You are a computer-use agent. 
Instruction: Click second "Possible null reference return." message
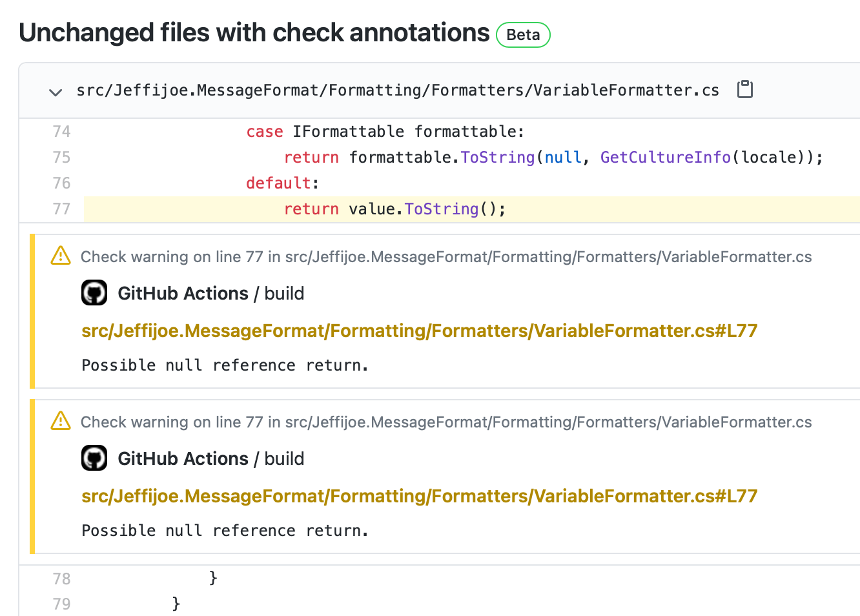point(225,531)
